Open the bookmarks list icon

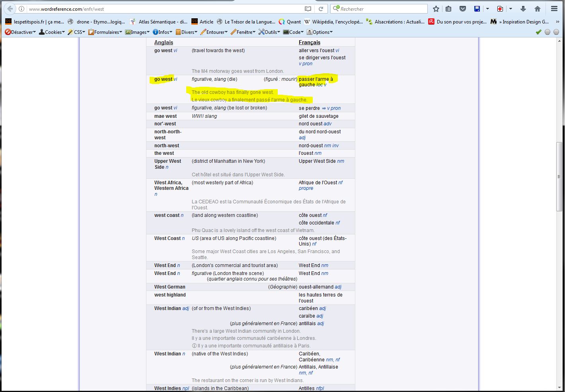[x=448, y=9]
